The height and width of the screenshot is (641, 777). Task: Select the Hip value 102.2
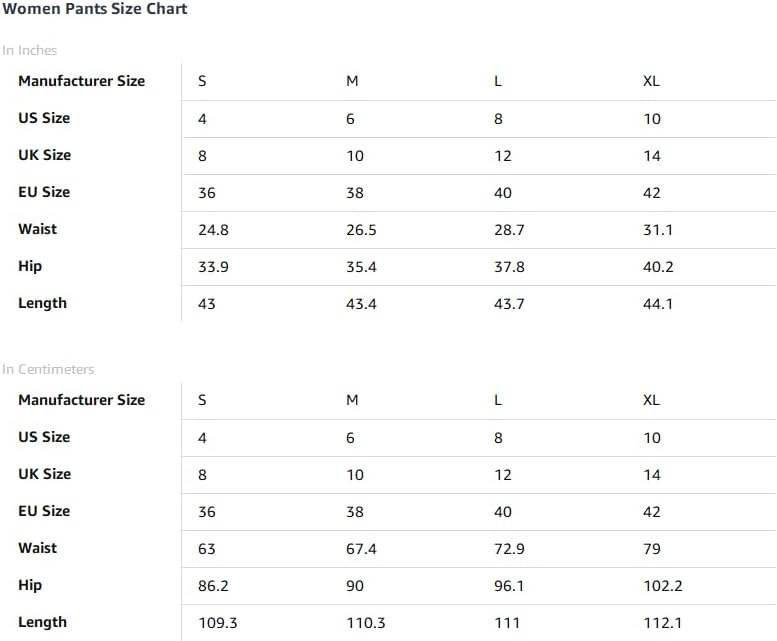pos(663,586)
